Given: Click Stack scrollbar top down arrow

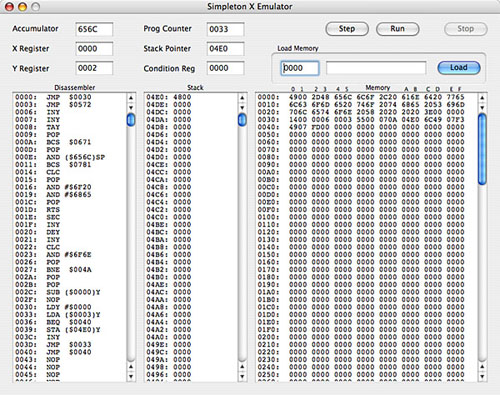Looking at the screenshot, I should tap(242, 107).
